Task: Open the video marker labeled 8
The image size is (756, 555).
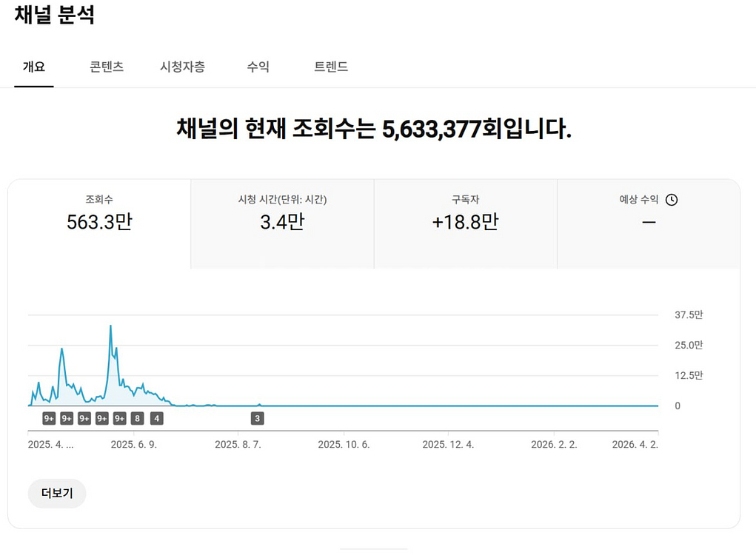Action: [x=137, y=419]
